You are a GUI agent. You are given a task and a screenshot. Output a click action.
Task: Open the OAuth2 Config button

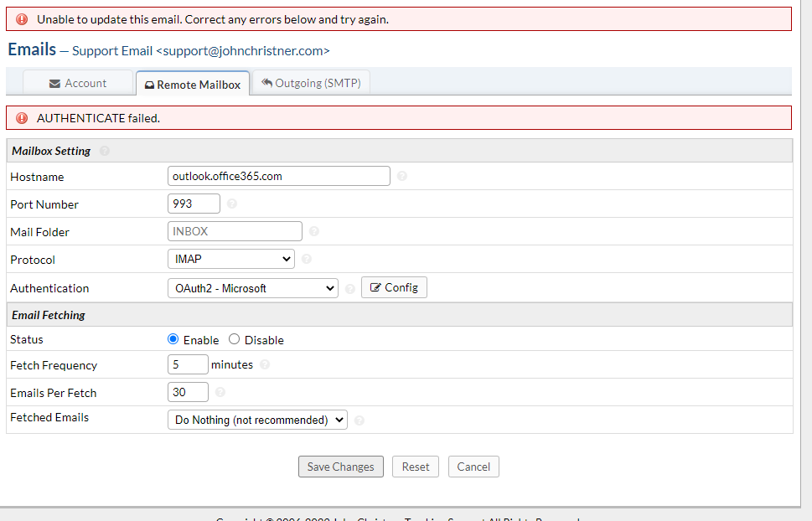tap(394, 287)
